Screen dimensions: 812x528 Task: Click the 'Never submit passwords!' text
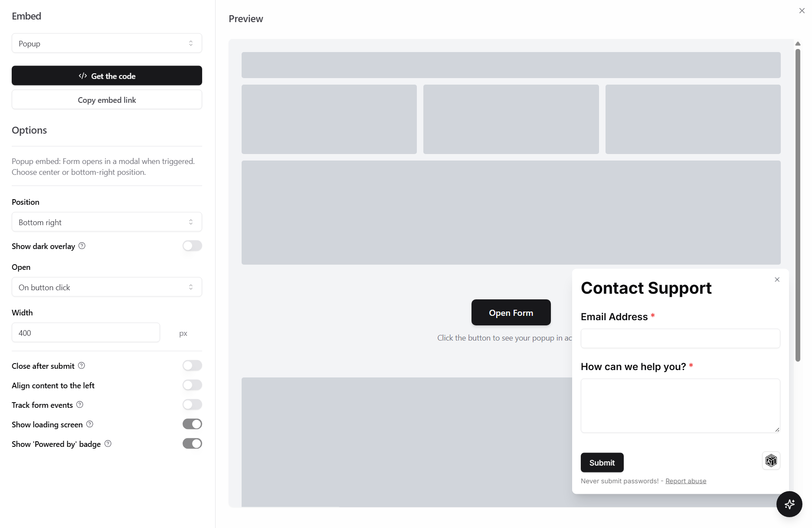coord(619,481)
